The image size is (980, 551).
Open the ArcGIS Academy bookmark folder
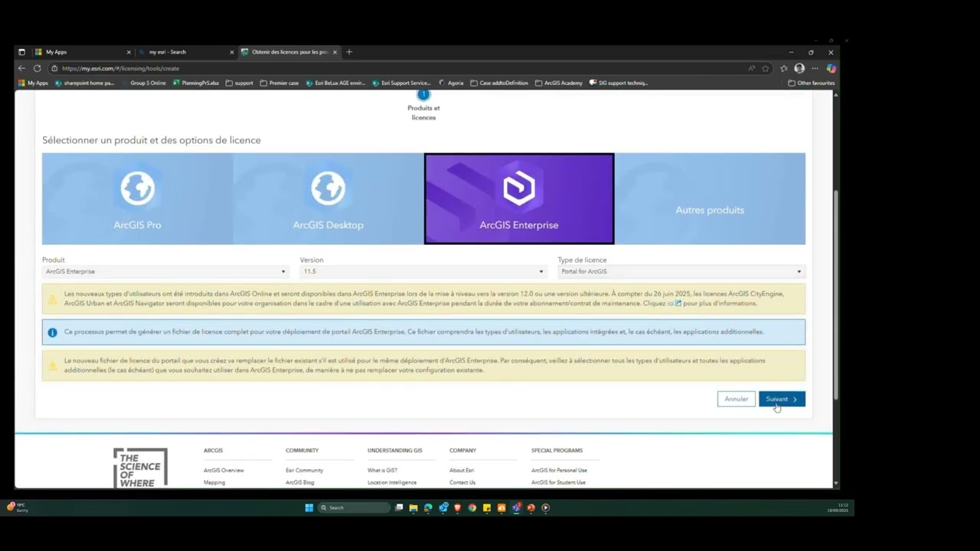click(x=559, y=83)
